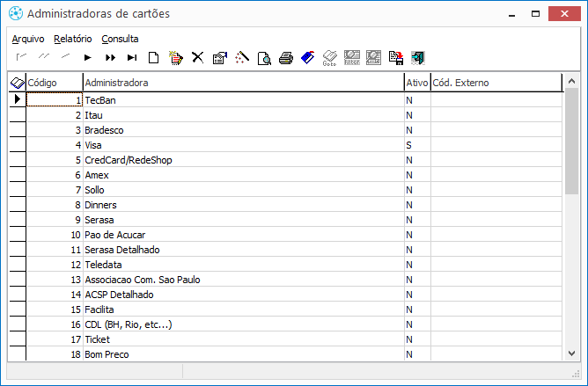Viewport: 588px width, 386px height.
Task: Click the book icon in the grid corner
Action: (x=18, y=83)
